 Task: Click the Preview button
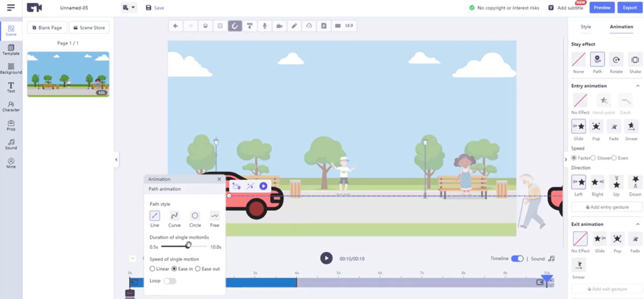(x=602, y=8)
